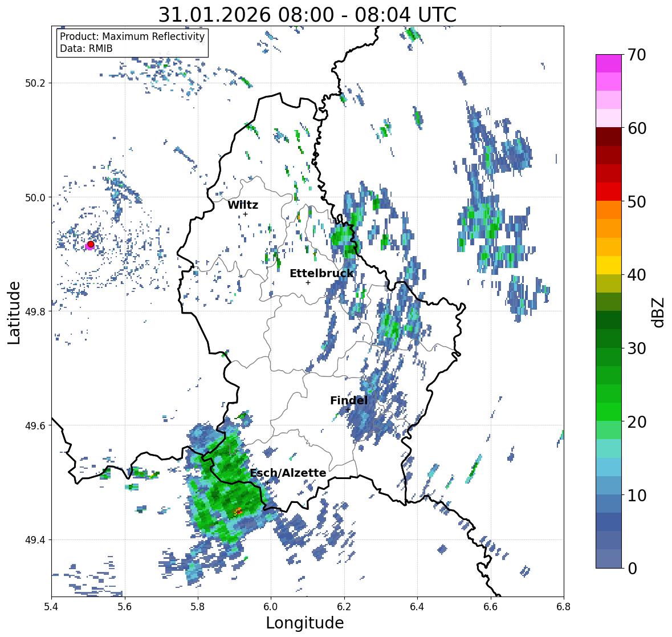Click the 'Product: Maximum Reflectivity' legend text
This screenshot has height=637, width=672.
click(x=132, y=36)
